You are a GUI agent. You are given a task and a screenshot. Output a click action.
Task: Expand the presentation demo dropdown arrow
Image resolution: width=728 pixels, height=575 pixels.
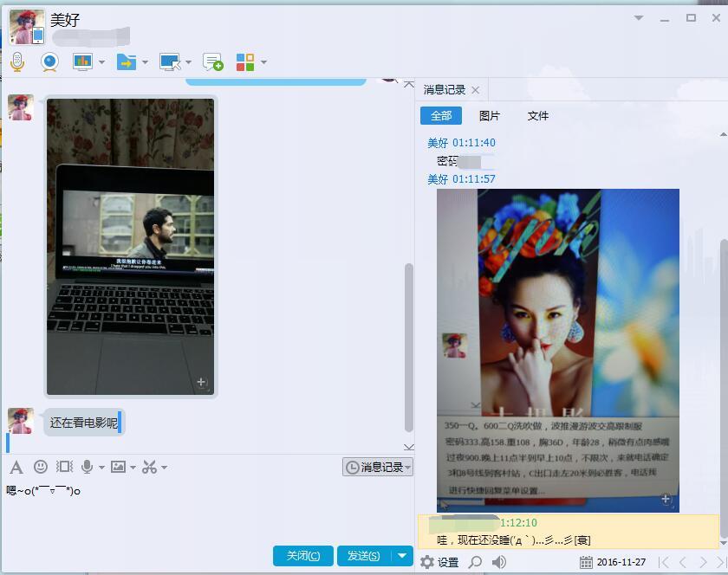click(101, 62)
